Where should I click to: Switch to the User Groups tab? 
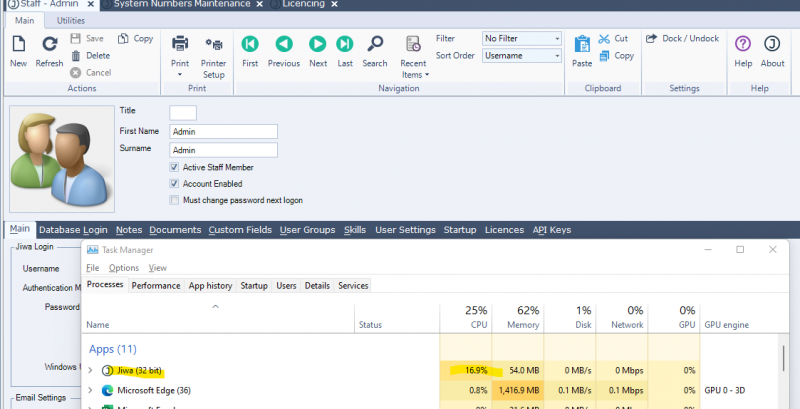click(307, 230)
